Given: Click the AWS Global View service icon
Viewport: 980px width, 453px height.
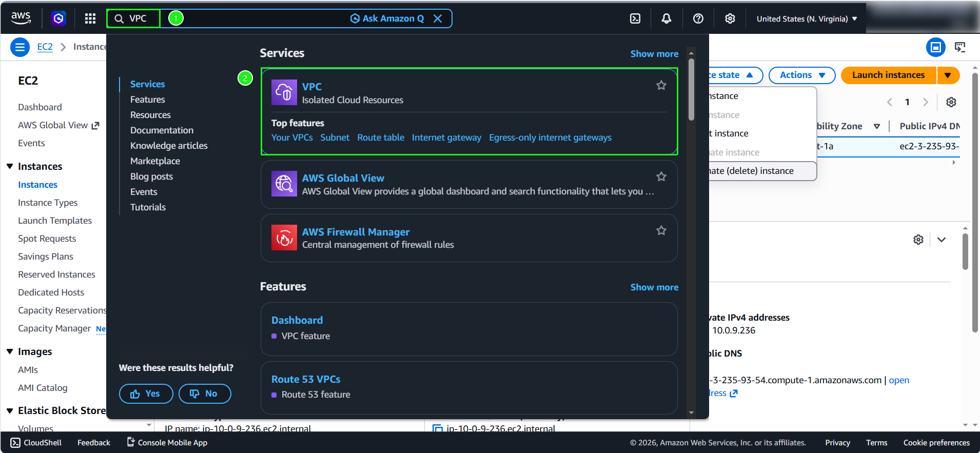Looking at the screenshot, I should pos(284,184).
